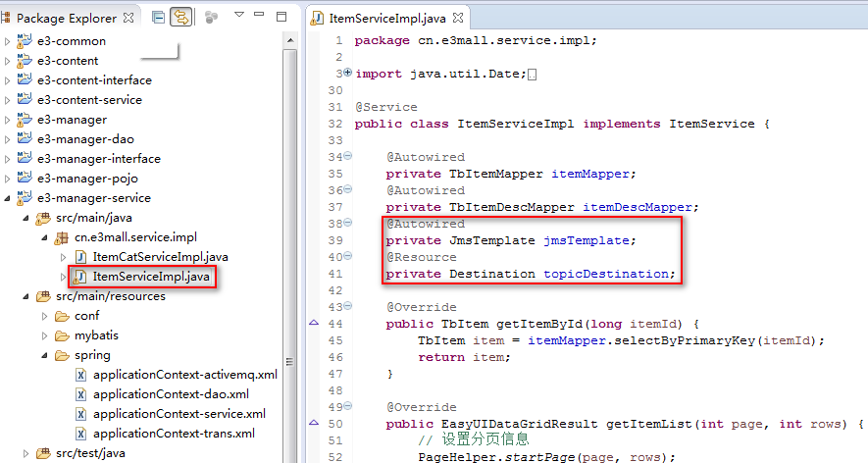Collapse the spring folder
Screen dimensions: 868x463
click(45, 355)
